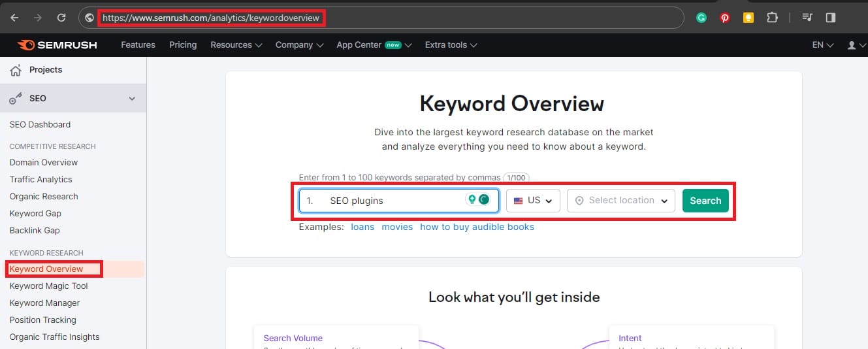Click the browser address bar URL
This screenshot has height=349, width=868.
coord(211,18)
